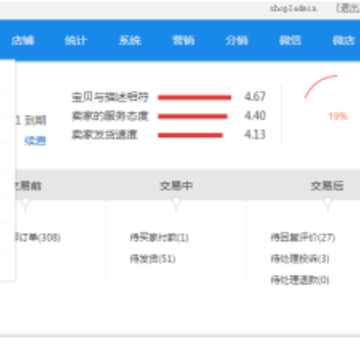Image resolution: width=360 pixels, height=360 pixels.
Task: Click the 卖家发货速度 label
Action: click(104, 135)
